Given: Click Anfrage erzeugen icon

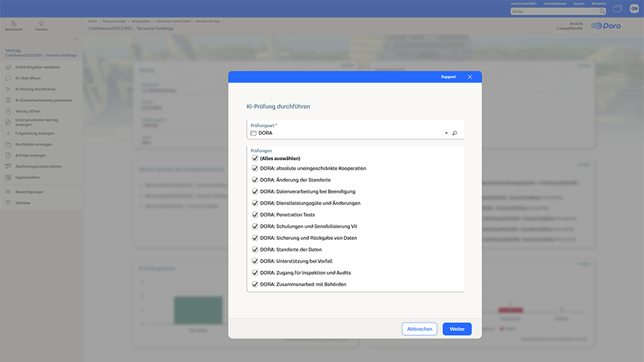Looking at the screenshot, I should [8, 156].
